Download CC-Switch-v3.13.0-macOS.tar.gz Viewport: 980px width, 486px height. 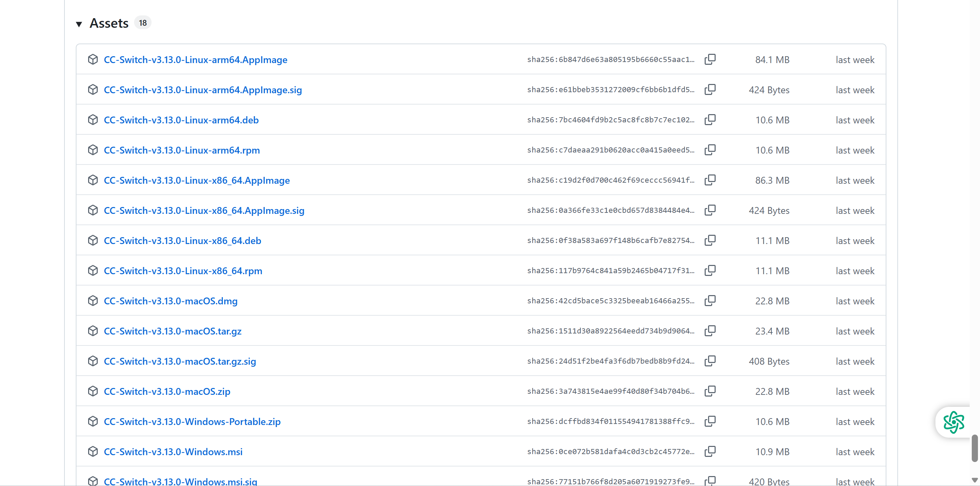pos(173,331)
